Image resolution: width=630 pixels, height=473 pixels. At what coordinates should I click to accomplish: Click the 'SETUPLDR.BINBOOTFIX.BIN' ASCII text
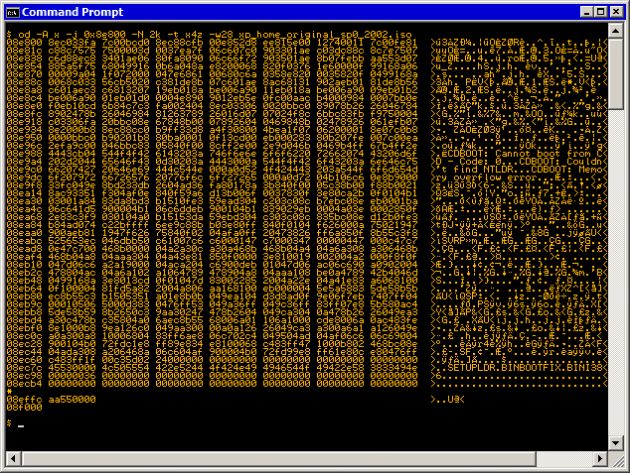click(515, 367)
